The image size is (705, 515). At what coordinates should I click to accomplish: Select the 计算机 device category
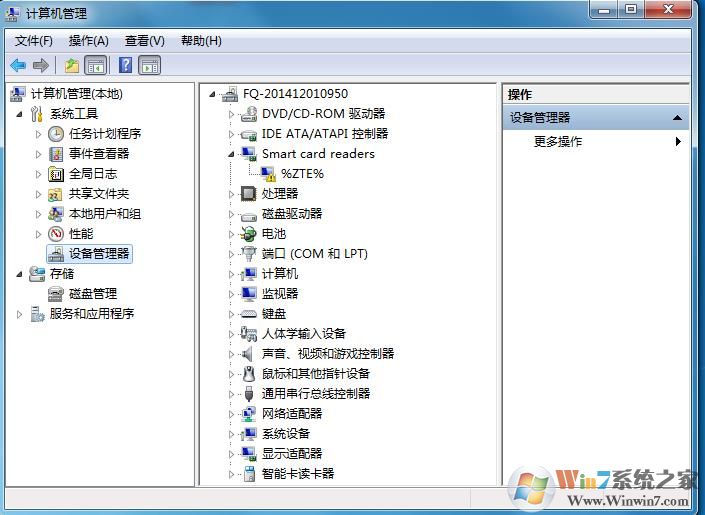pyautogui.click(x=280, y=274)
